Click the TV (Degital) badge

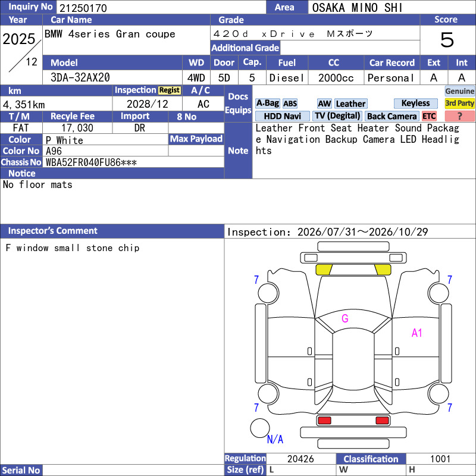click(337, 116)
